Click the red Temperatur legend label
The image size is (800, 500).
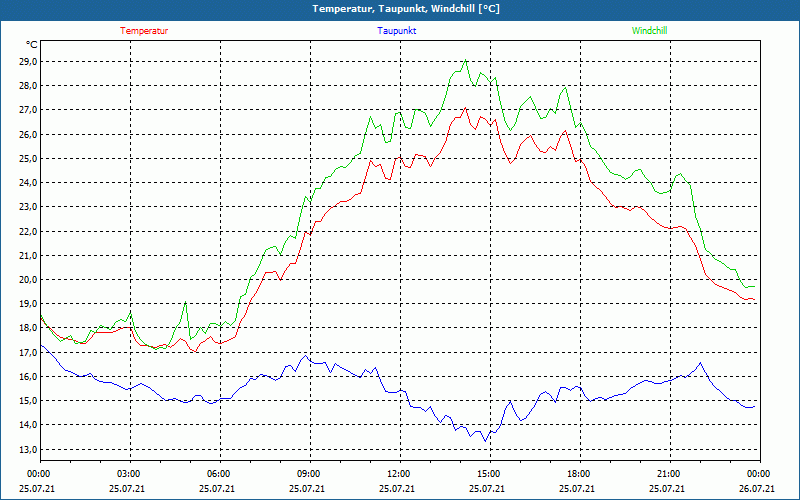click(x=144, y=31)
